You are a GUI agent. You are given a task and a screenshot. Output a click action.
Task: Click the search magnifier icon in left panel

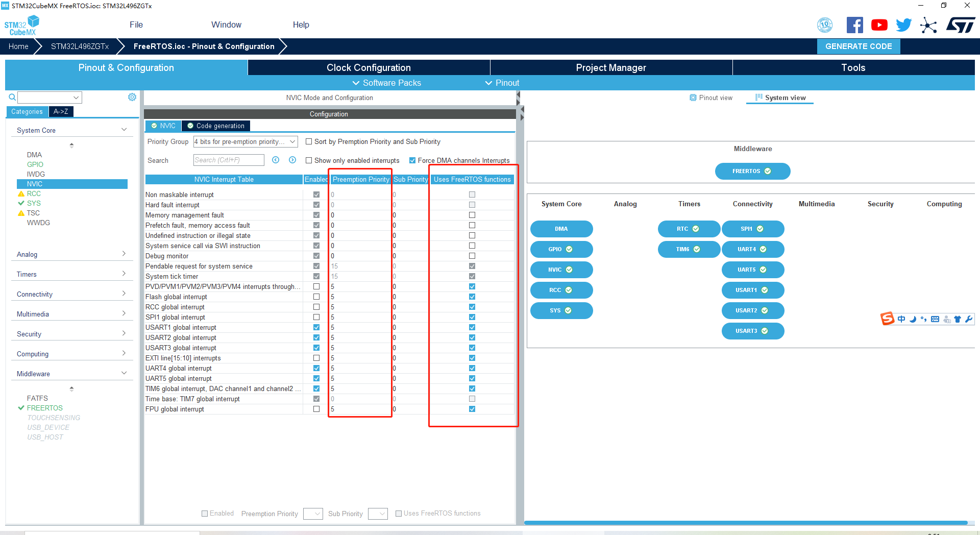[x=12, y=97]
